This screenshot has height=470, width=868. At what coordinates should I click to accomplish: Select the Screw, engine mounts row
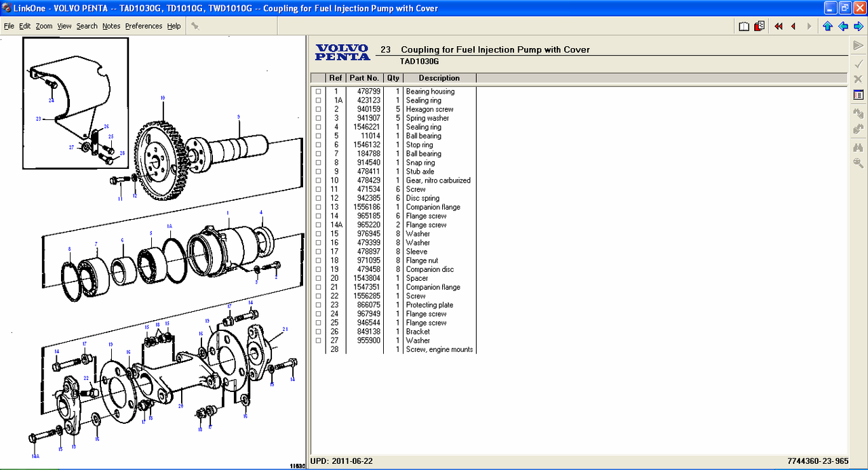click(x=400, y=349)
